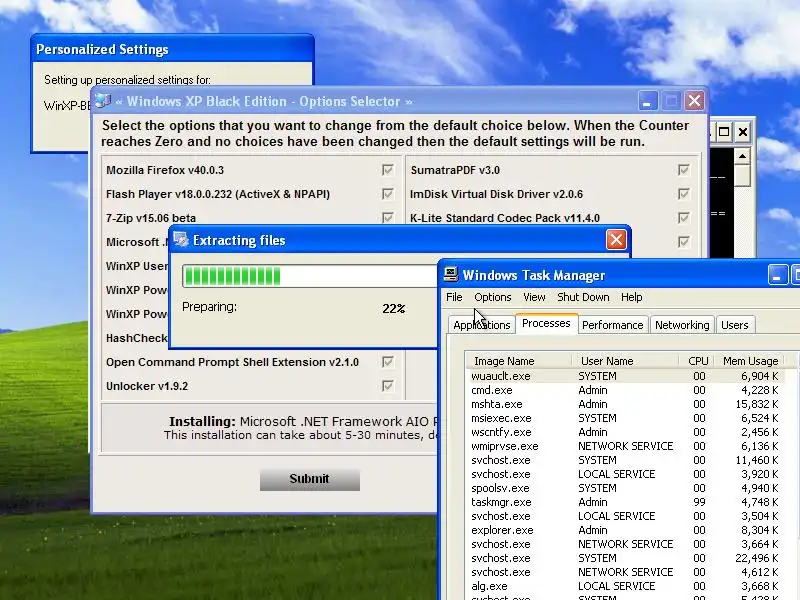Image resolution: width=800 pixels, height=600 pixels.
Task: Sort processes by Image Name column
Action: point(518,361)
